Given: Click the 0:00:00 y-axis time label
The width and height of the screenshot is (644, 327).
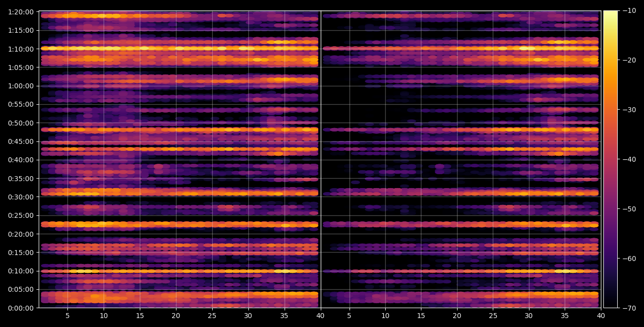Looking at the screenshot, I should pos(22,308).
